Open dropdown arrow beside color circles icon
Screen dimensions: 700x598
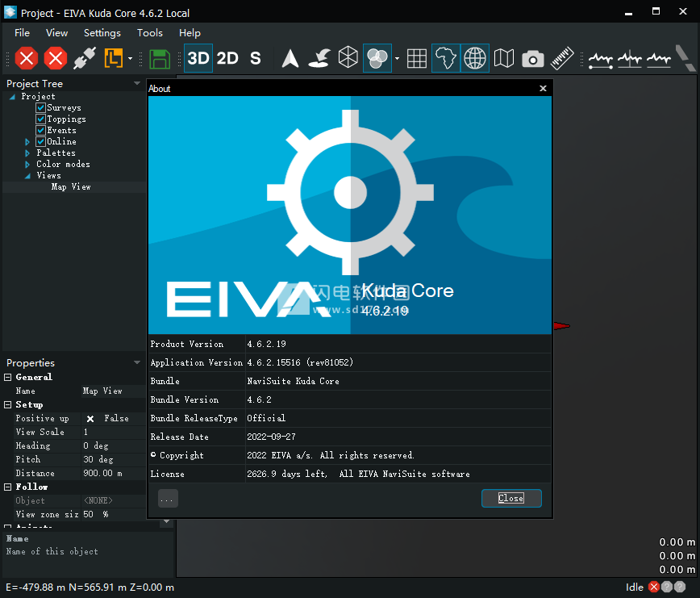tap(397, 58)
